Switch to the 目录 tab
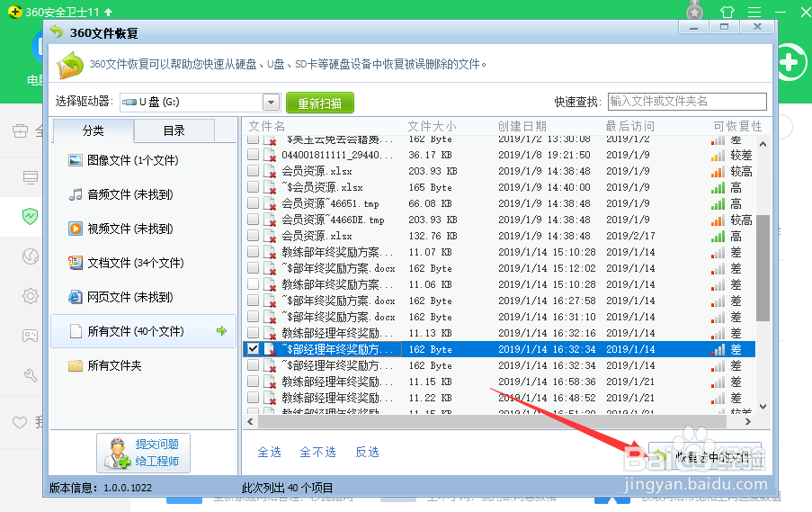 174,130
